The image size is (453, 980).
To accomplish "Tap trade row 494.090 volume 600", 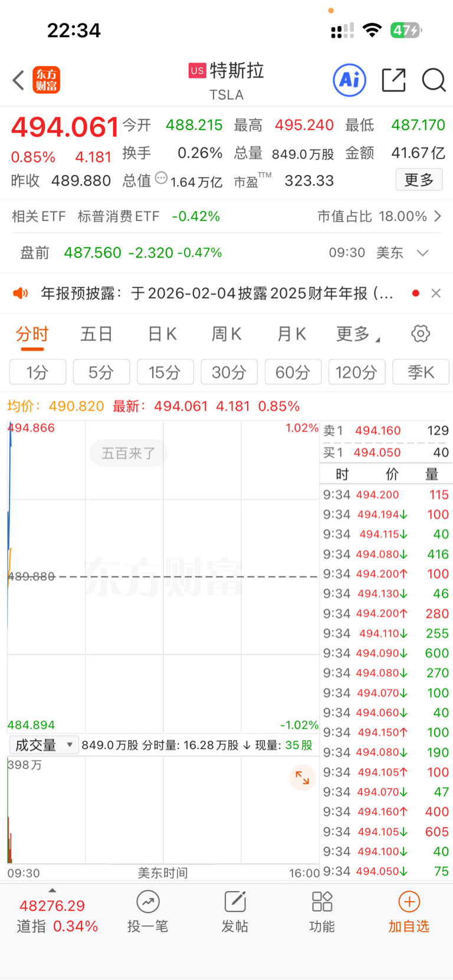I will (x=386, y=653).
